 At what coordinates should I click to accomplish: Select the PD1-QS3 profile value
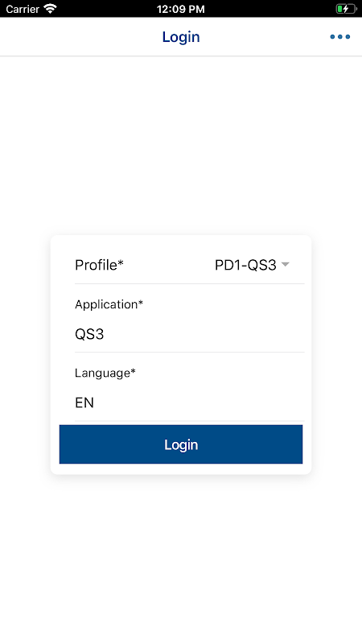pos(245,265)
